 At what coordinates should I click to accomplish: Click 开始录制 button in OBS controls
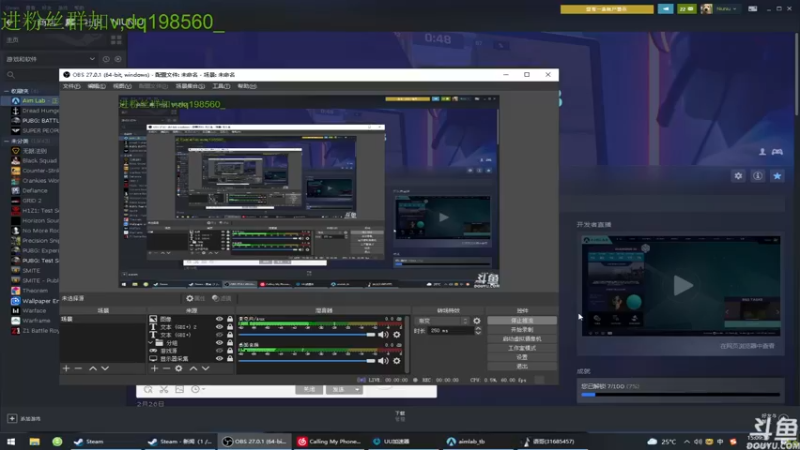[522, 330]
